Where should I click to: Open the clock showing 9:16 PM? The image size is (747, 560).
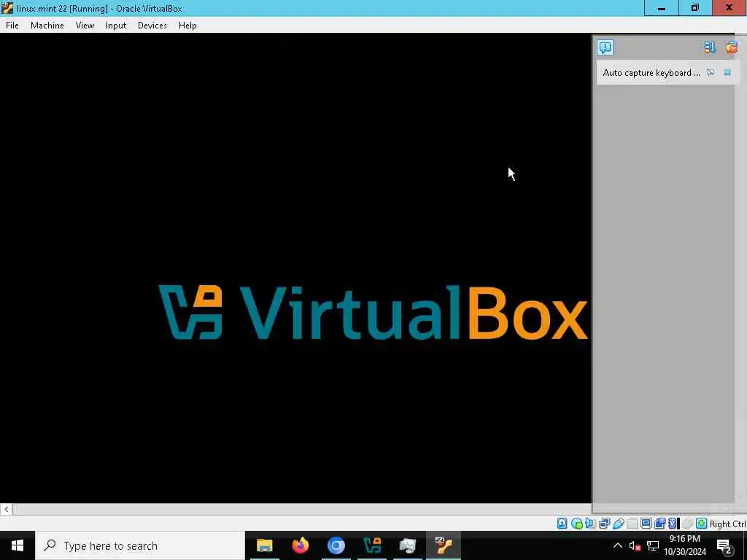tap(684, 545)
